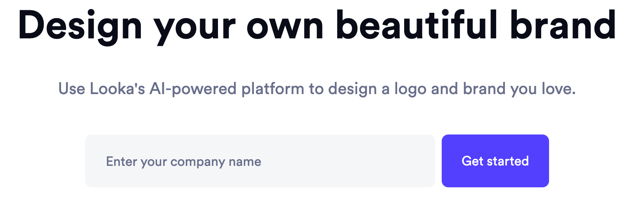The height and width of the screenshot is (203, 644).
Task: Select the 'Enter your company name' placeholder
Action: coord(184,161)
